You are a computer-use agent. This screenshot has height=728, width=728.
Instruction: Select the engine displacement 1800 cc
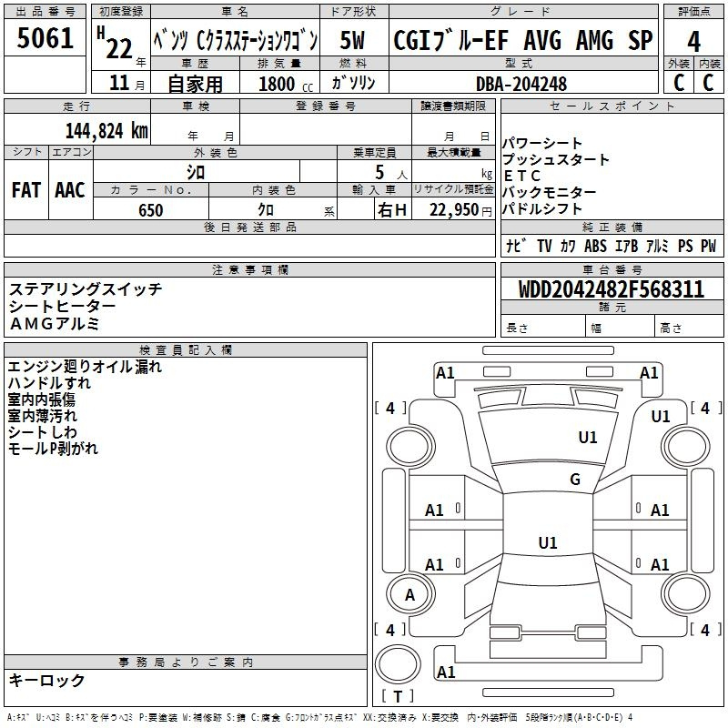[278, 84]
